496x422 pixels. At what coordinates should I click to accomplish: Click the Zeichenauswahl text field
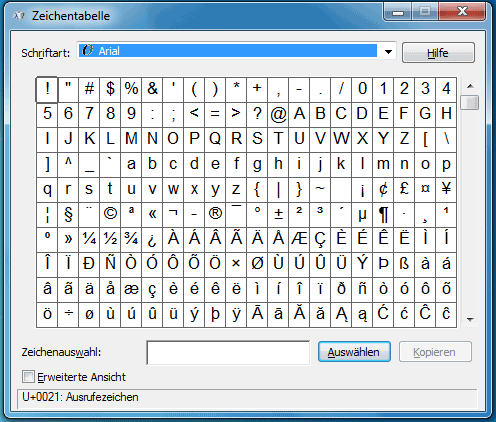(228, 352)
